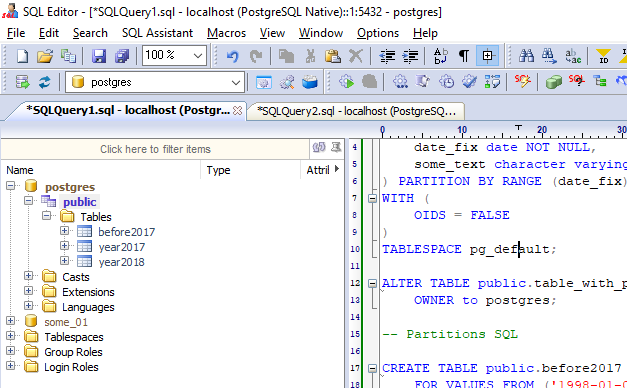Click the gear with clock icon
The height and width of the screenshot is (388, 627).
(x=446, y=82)
